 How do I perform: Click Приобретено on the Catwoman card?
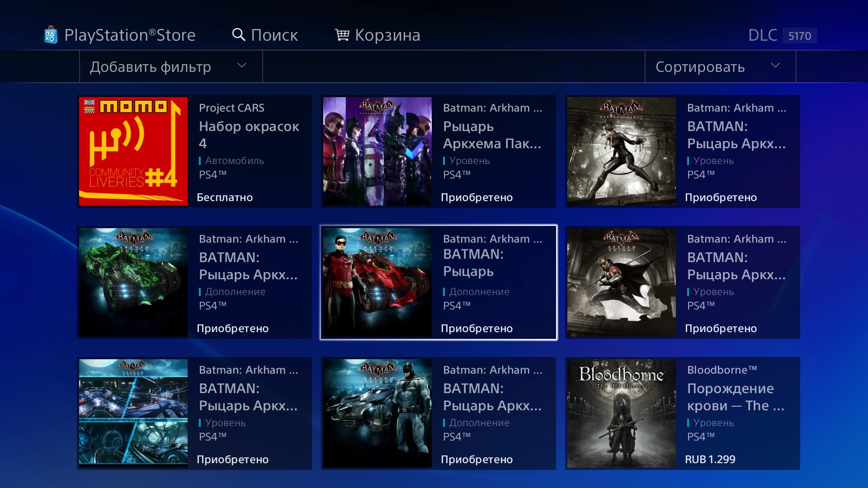click(721, 197)
